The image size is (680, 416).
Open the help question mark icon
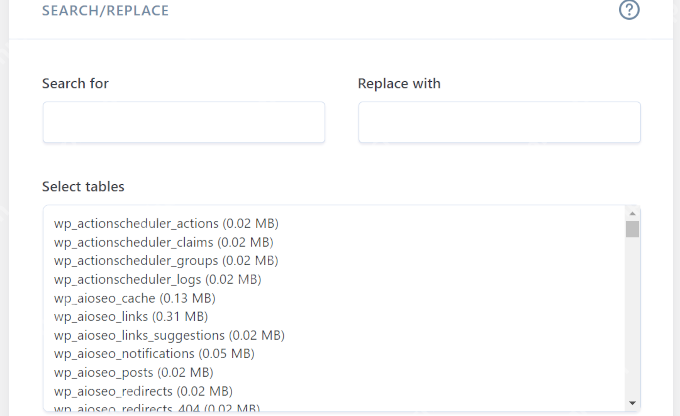[x=629, y=10]
